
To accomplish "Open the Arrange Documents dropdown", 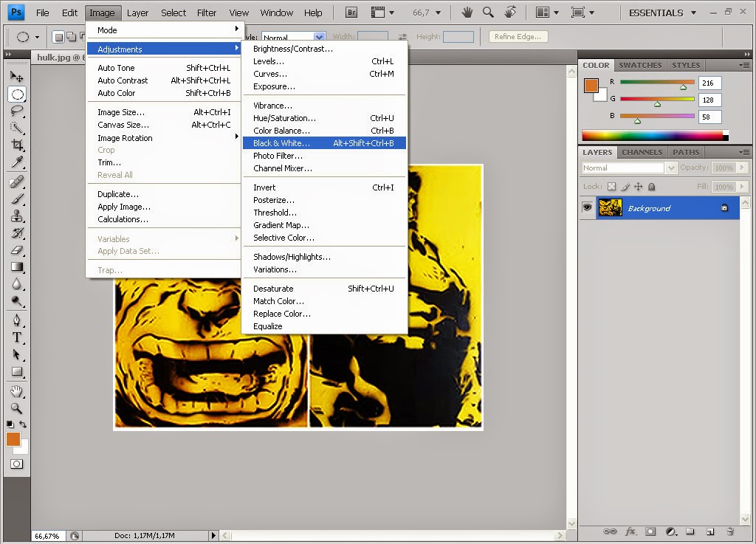I will coord(546,13).
